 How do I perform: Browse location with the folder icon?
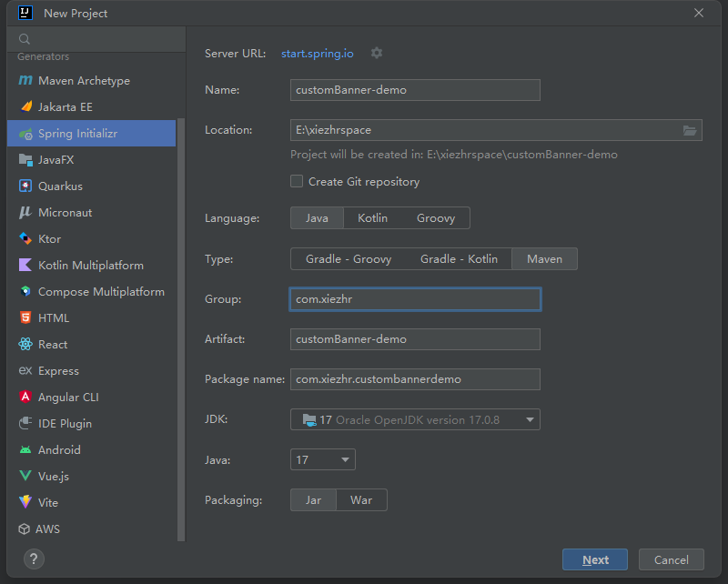tap(690, 130)
